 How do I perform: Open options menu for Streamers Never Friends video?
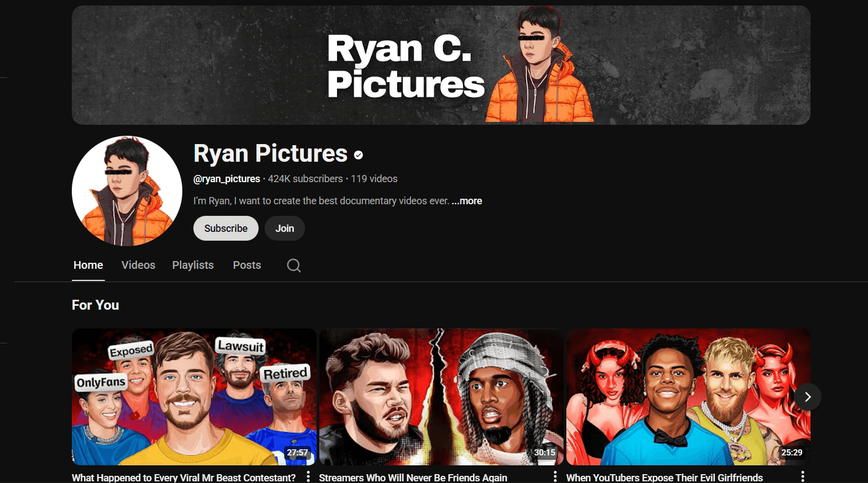pyautogui.click(x=555, y=476)
